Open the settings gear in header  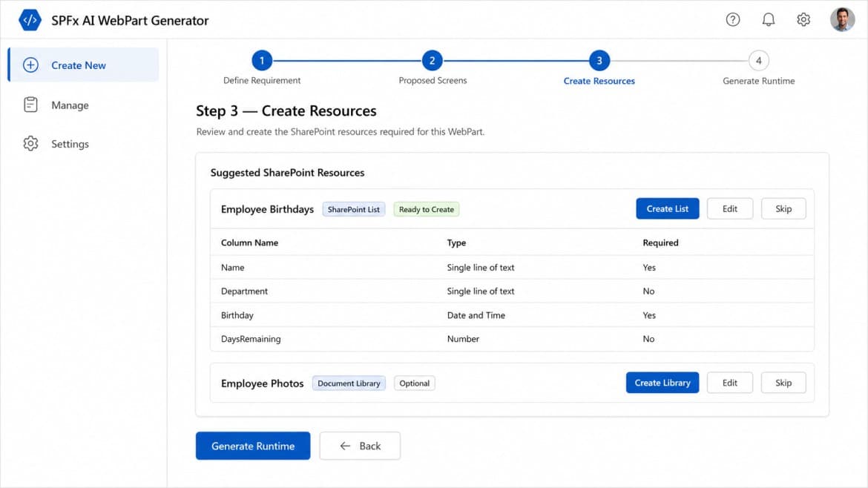pos(803,20)
